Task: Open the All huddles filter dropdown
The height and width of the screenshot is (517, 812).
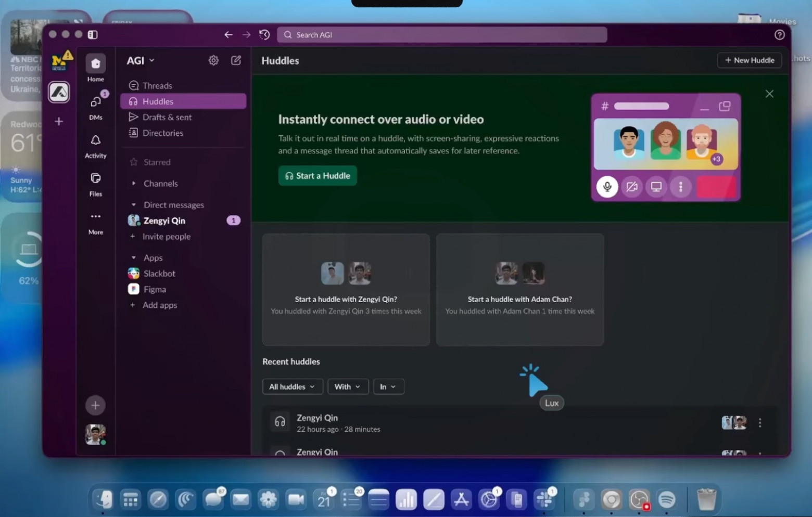Action: 292,386
